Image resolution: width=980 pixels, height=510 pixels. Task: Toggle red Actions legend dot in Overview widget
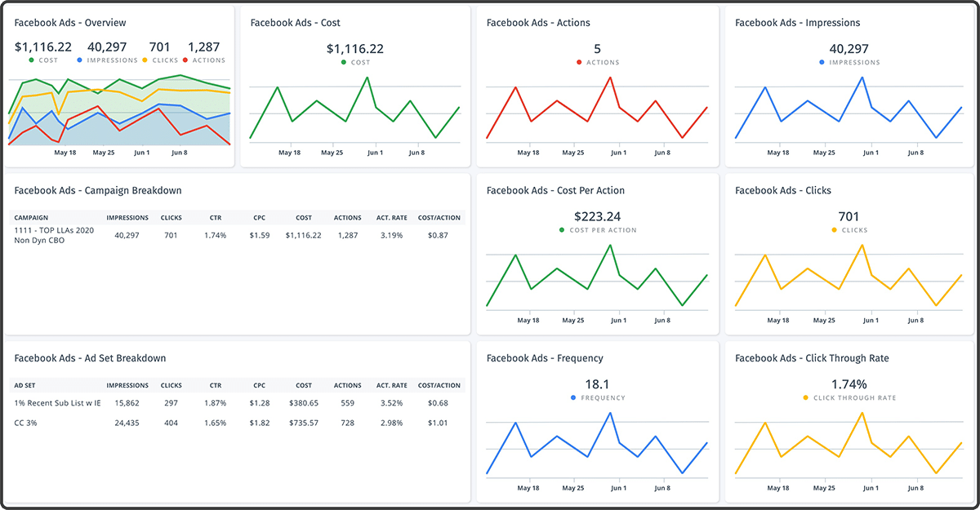185,60
